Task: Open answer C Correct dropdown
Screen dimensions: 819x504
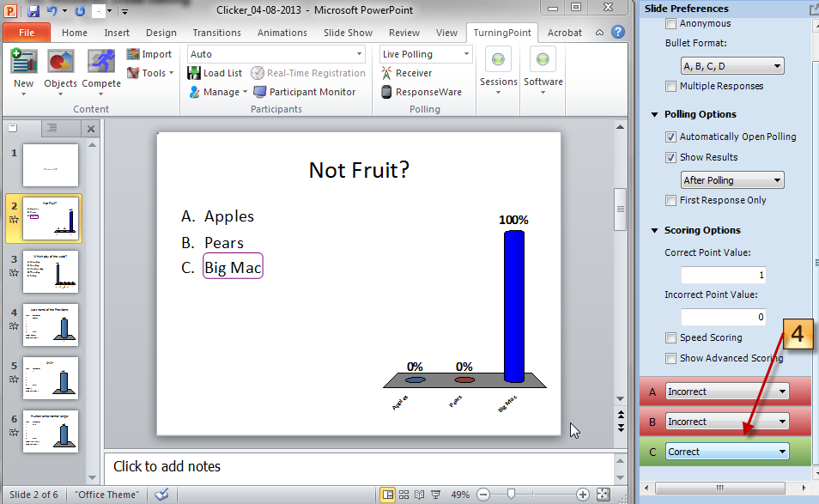Action: [727, 452]
